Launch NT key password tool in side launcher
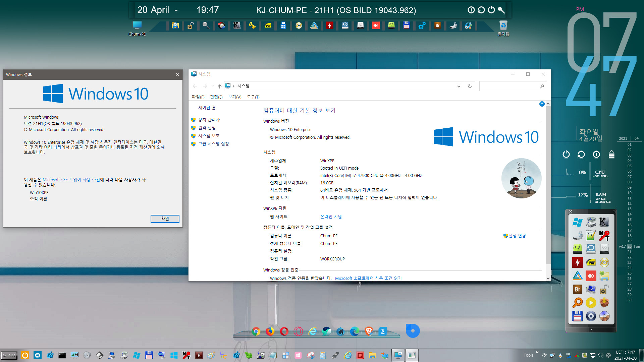 [x=604, y=236]
